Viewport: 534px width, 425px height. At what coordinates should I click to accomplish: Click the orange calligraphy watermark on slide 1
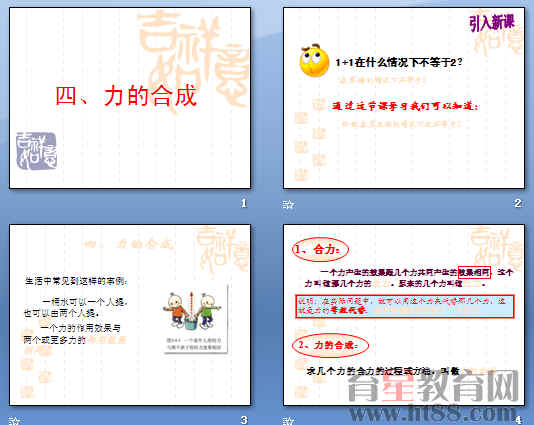tap(193, 60)
